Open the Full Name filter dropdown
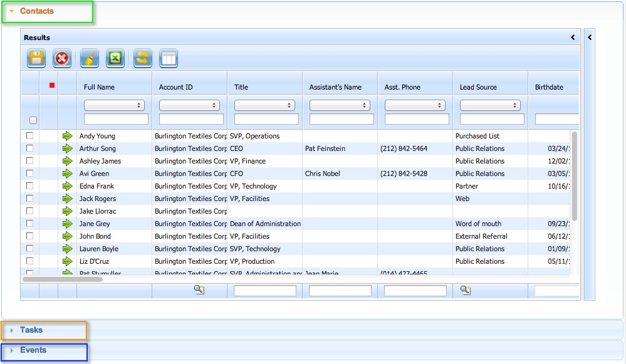The height and width of the screenshot is (364, 626). 114,105
